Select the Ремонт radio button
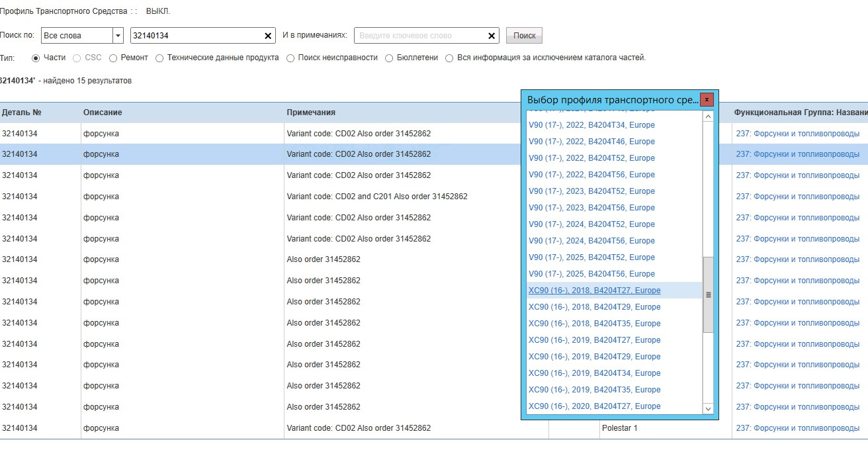The width and height of the screenshot is (868, 452). [113, 58]
